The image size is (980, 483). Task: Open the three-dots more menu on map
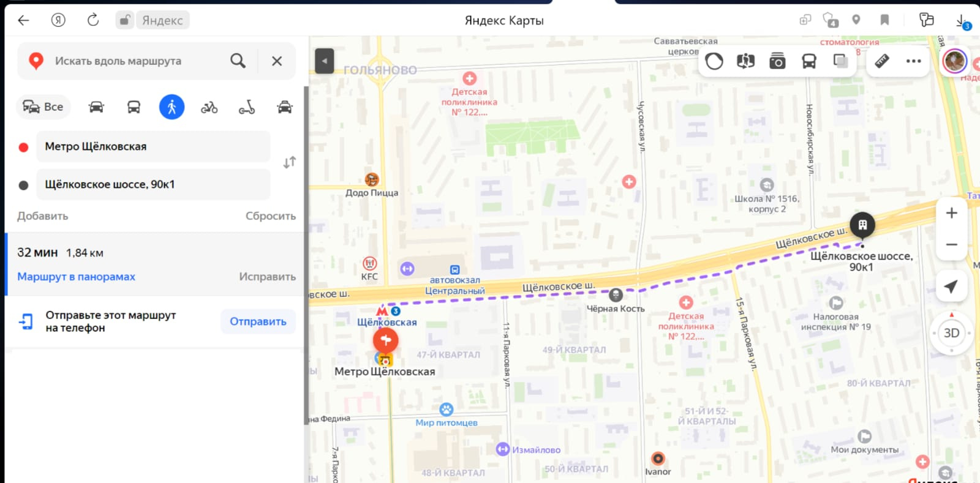point(914,61)
